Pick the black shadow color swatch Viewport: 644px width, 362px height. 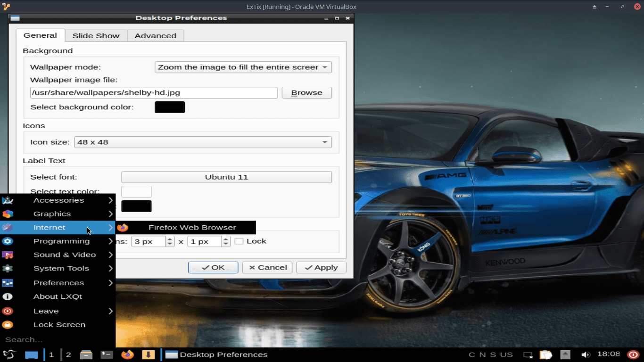[x=136, y=206]
